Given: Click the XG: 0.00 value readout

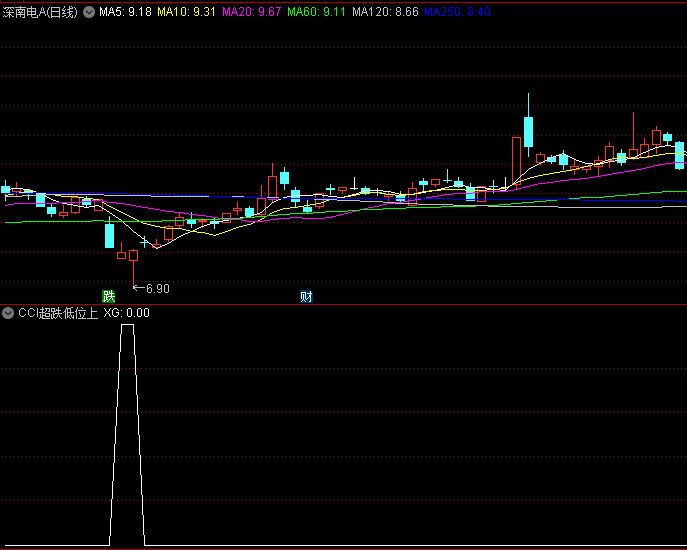Looking at the screenshot, I should click(126, 313).
